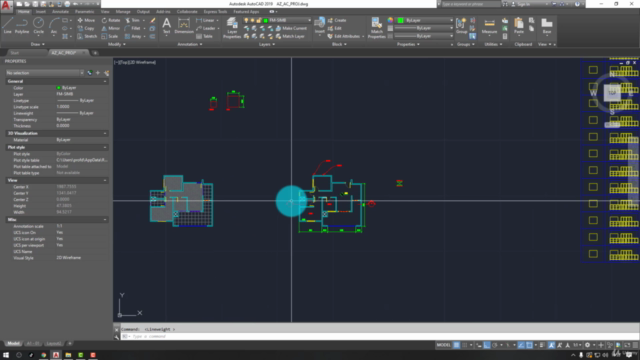This screenshot has width=640, height=360.
Task: Click the Erase tool icon
Action: 153,20
